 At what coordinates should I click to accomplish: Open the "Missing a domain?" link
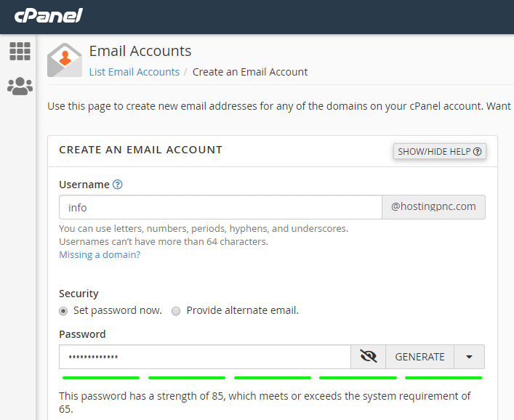(100, 255)
